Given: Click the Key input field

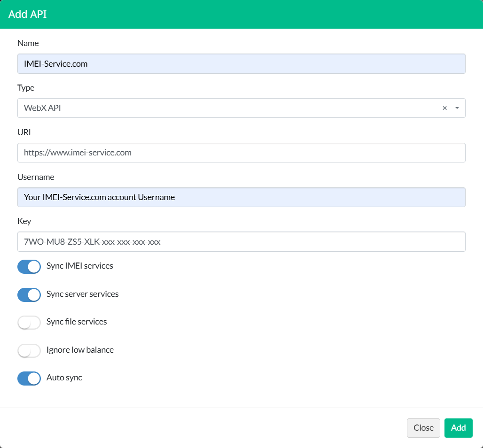Looking at the screenshot, I should [x=241, y=242].
